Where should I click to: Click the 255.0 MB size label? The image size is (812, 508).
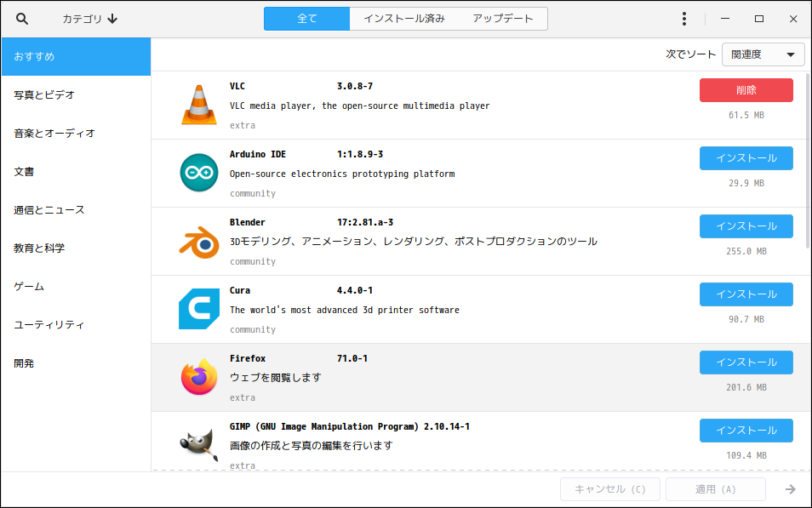746,251
